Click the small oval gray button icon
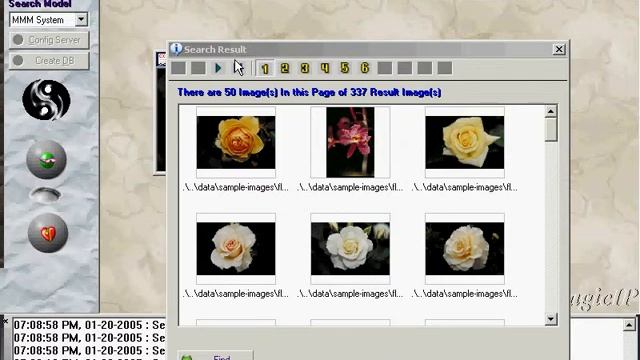Viewport: 640px width, 360px height. pos(45,195)
